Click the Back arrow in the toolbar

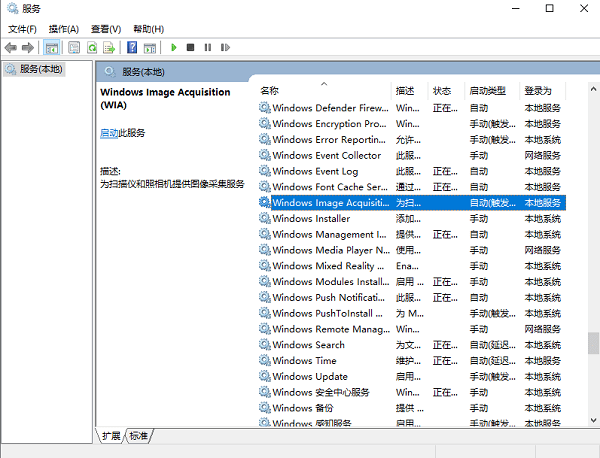pyautogui.click(x=11, y=48)
